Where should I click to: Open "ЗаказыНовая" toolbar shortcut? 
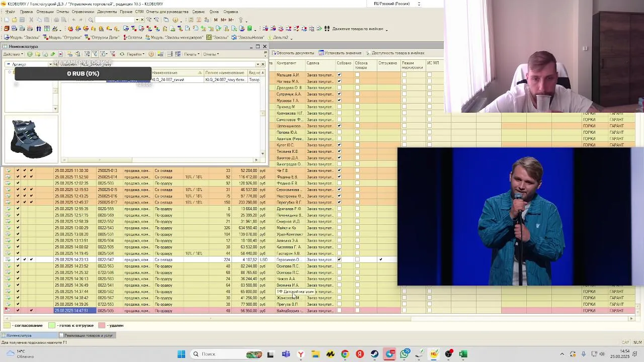tap(248, 38)
